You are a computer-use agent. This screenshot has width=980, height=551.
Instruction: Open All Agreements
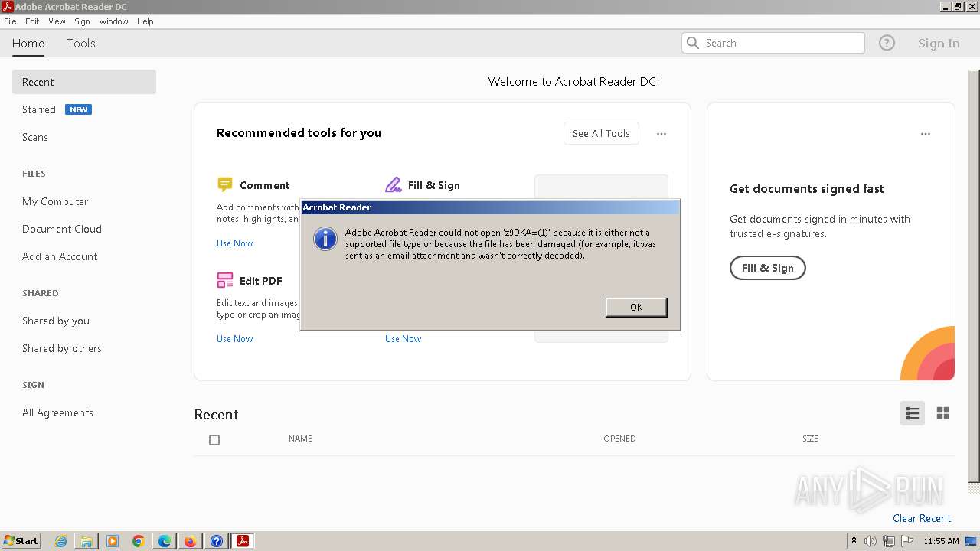tap(57, 412)
